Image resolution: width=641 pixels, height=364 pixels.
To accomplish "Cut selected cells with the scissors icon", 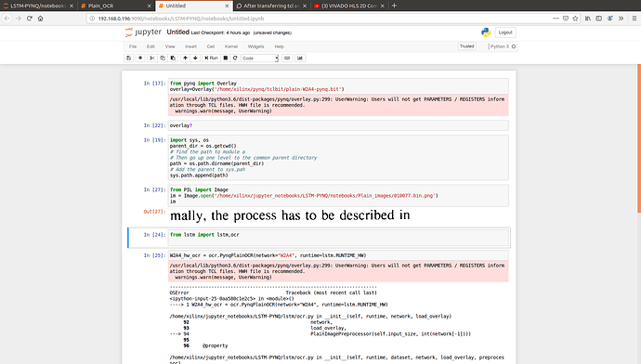I will (x=151, y=58).
